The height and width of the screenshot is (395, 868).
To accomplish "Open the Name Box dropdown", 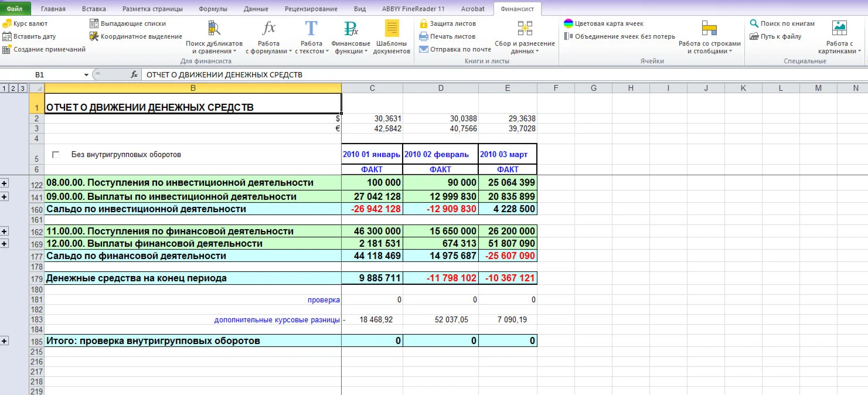I will [86, 75].
